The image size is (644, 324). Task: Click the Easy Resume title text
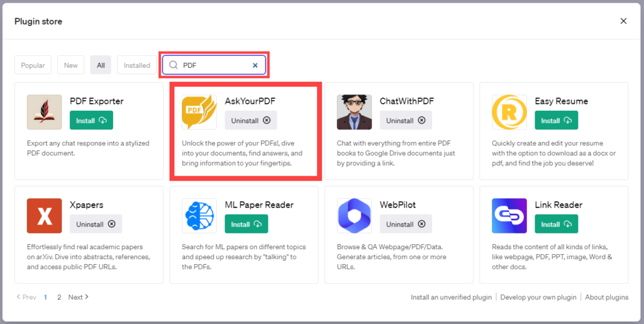click(x=562, y=101)
